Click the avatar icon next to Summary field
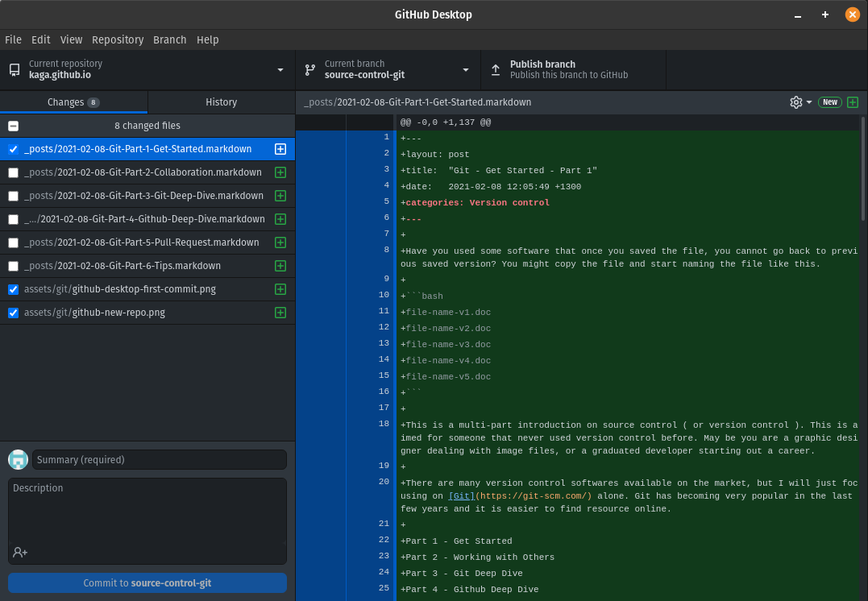 (x=17, y=459)
